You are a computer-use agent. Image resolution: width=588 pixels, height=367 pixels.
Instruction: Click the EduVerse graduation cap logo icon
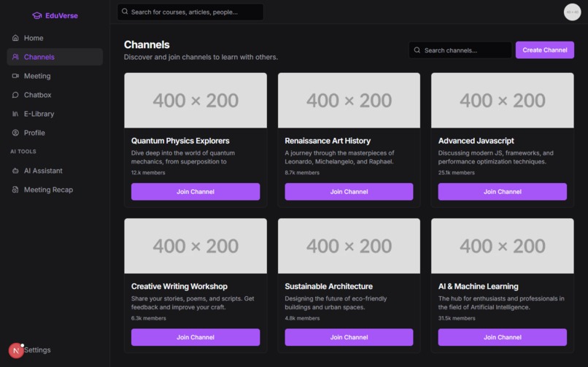[36, 16]
